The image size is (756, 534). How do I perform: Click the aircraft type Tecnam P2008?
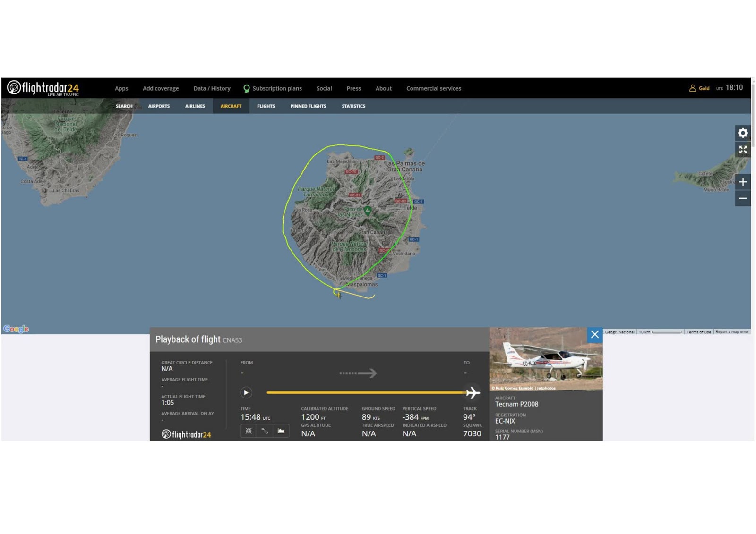coord(516,404)
